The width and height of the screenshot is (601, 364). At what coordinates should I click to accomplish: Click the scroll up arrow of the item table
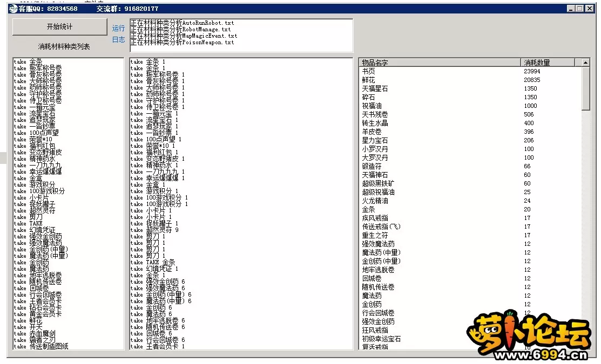pos(585,63)
